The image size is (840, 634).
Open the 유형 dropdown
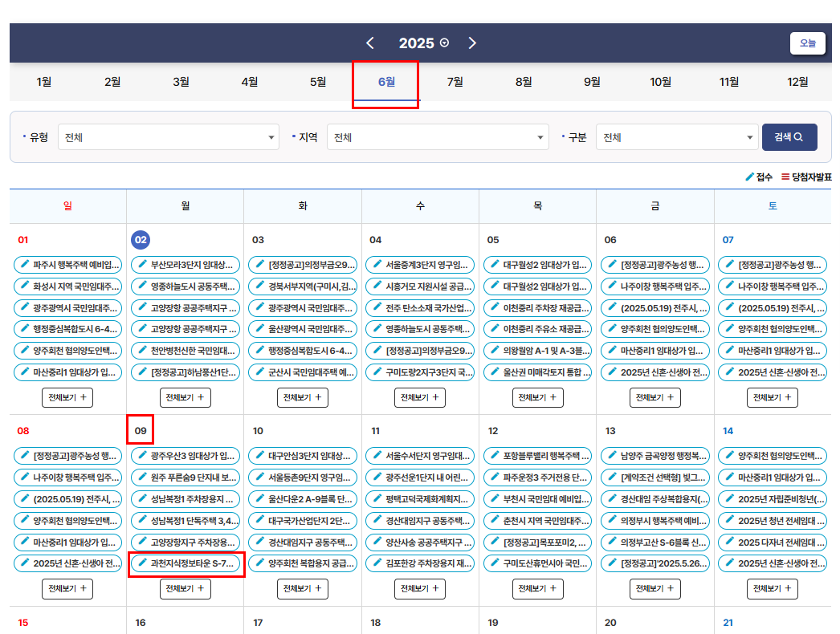(x=168, y=137)
